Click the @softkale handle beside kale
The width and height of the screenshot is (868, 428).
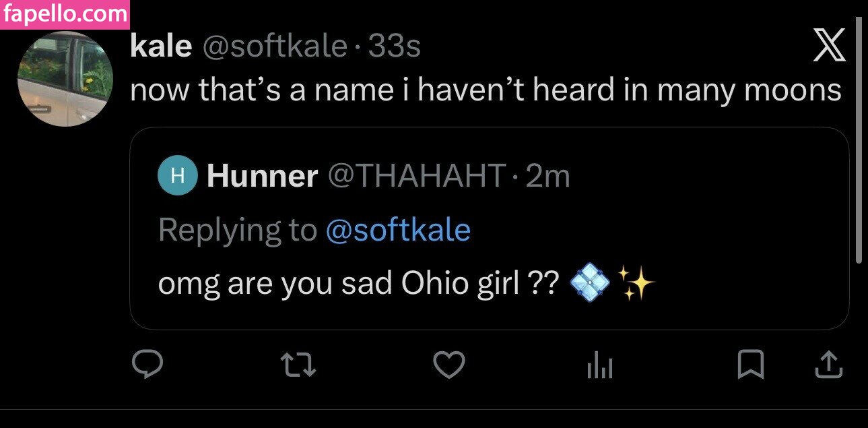[x=273, y=47]
